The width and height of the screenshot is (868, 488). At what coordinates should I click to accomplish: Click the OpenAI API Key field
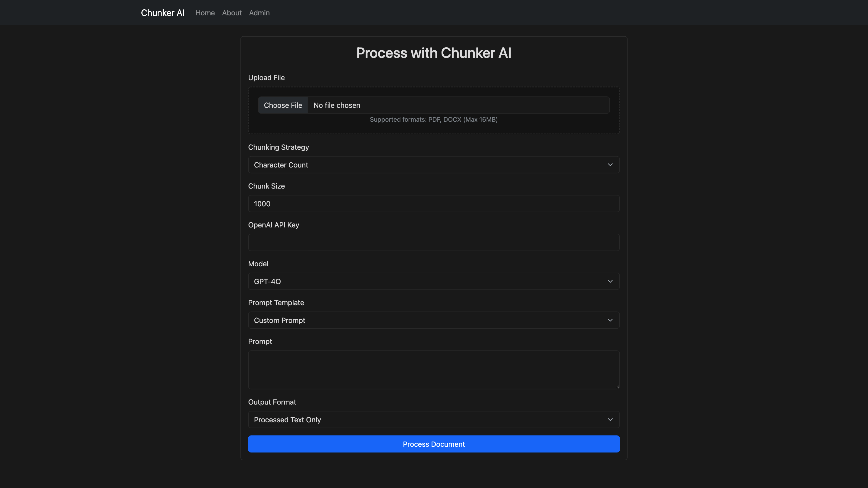(x=434, y=242)
